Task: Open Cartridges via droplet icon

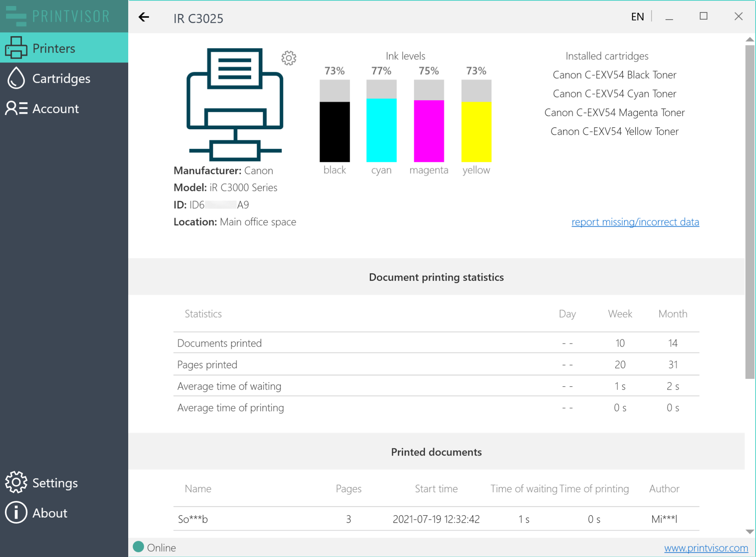Action: (x=16, y=78)
